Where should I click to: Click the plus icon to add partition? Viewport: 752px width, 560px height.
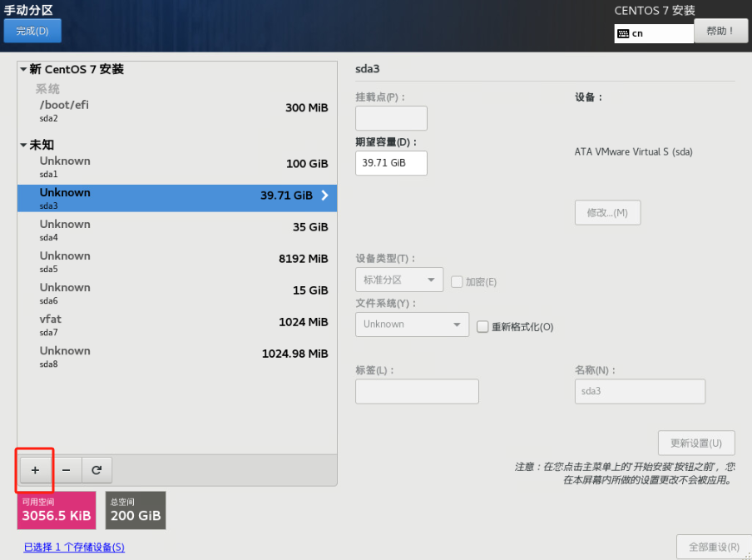[x=35, y=470]
